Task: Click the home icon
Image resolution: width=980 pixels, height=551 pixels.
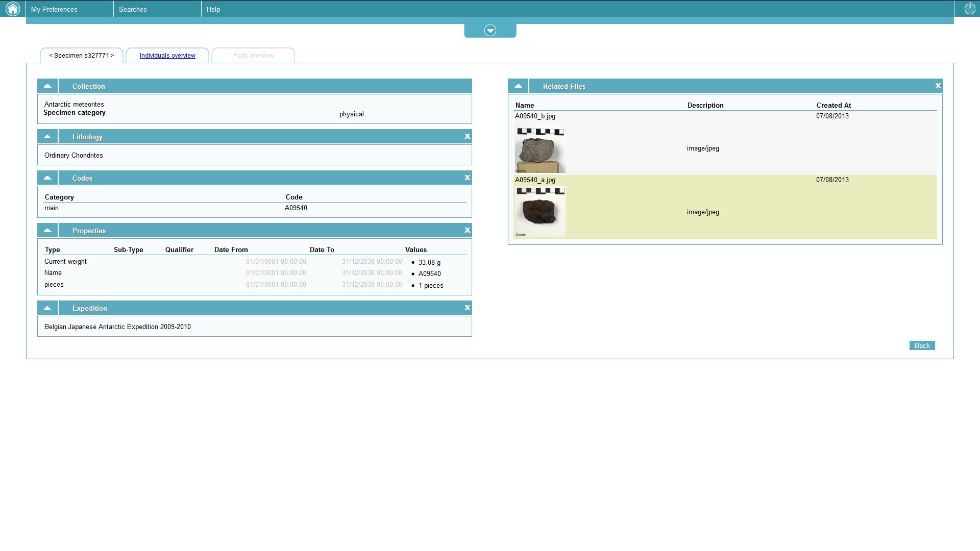Action: (13, 9)
